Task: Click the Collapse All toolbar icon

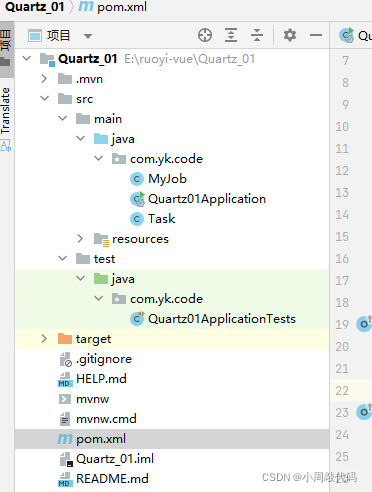Action: click(x=257, y=35)
